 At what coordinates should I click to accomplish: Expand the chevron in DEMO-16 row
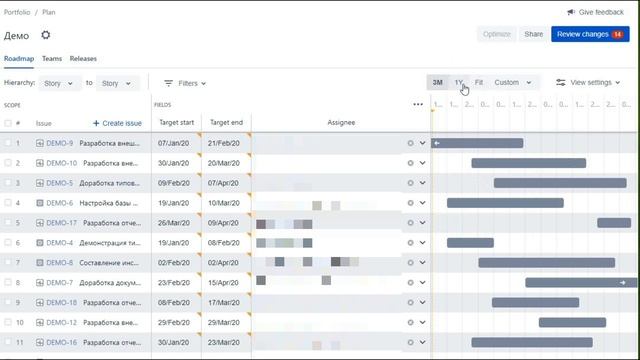422,342
